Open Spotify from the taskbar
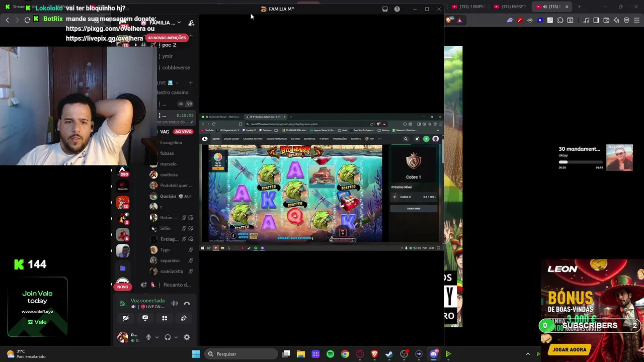 330,354
